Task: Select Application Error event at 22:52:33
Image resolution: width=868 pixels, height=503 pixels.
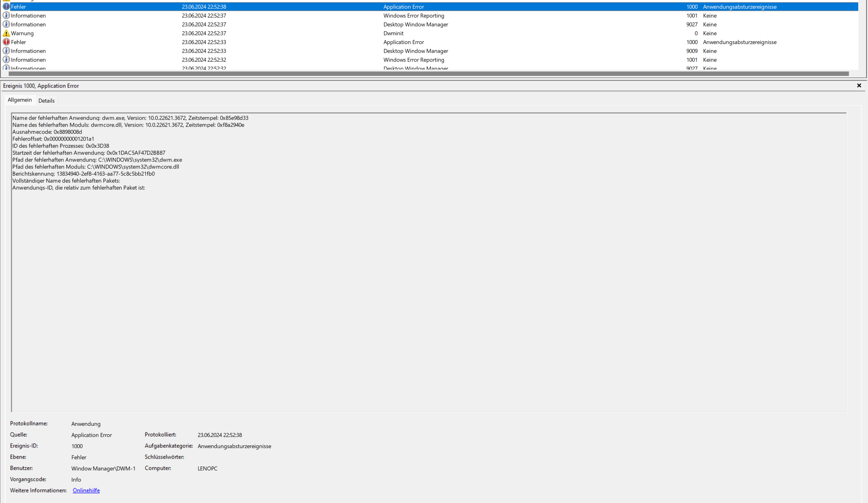Action: [x=403, y=42]
